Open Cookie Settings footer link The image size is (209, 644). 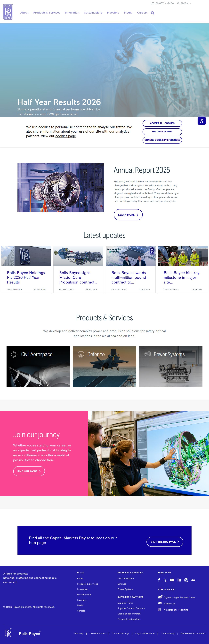pos(120,634)
